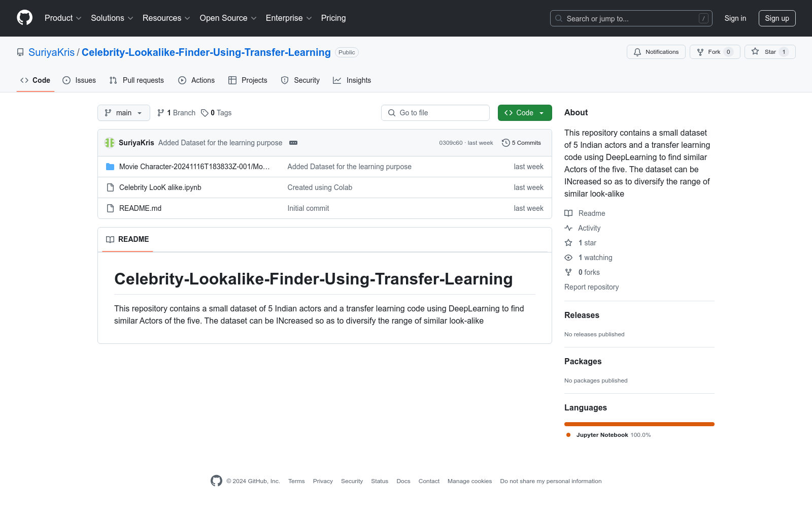Focus the Search or jump to field
The height and width of the screenshot is (508, 812).
point(631,18)
